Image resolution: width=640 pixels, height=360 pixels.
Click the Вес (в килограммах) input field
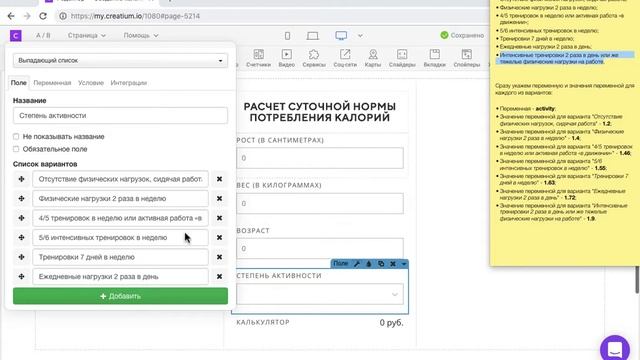click(320, 203)
